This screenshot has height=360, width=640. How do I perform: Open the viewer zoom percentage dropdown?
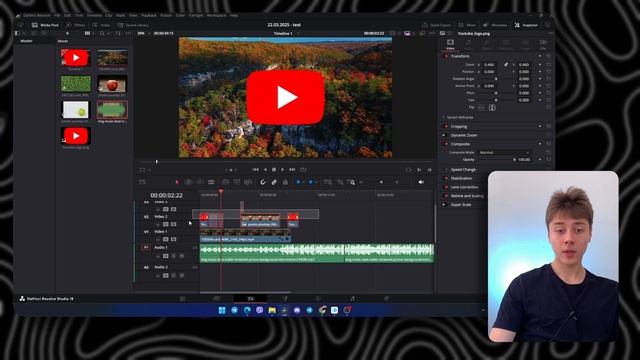(143, 33)
